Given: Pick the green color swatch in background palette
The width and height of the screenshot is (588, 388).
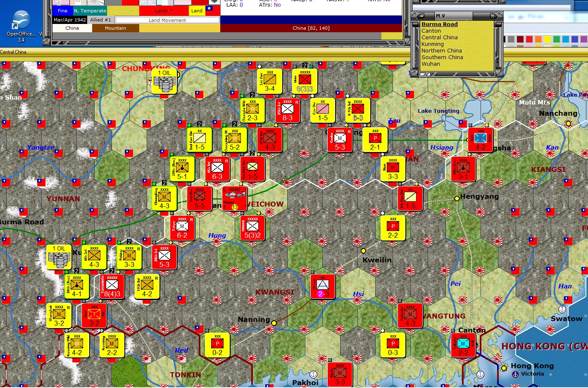Looking at the screenshot, I should pyautogui.click(x=556, y=39).
